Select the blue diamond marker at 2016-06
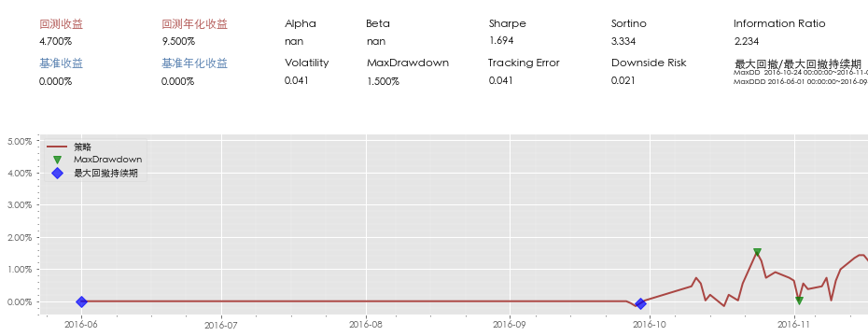This screenshot has width=868, height=336. [x=81, y=301]
